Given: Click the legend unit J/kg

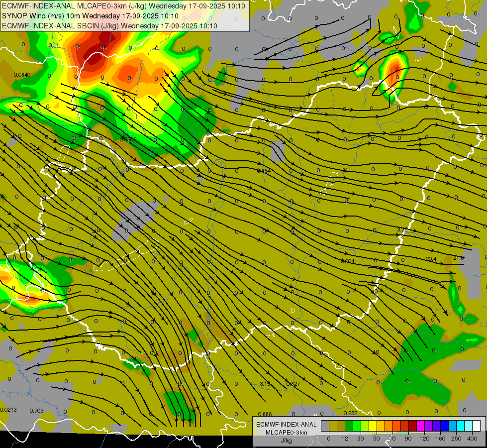Looking at the screenshot, I should click(286, 441).
